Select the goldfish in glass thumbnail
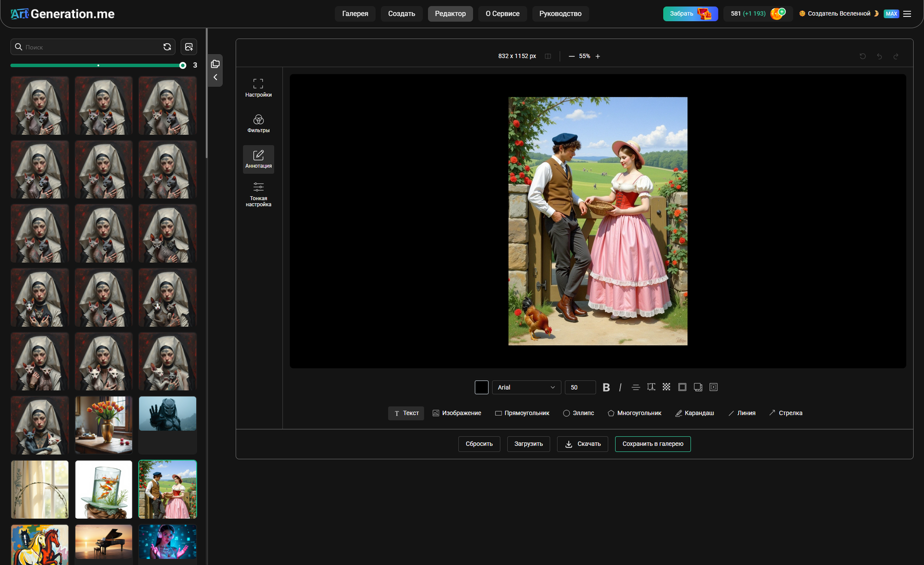This screenshot has width=924, height=565. click(x=103, y=489)
